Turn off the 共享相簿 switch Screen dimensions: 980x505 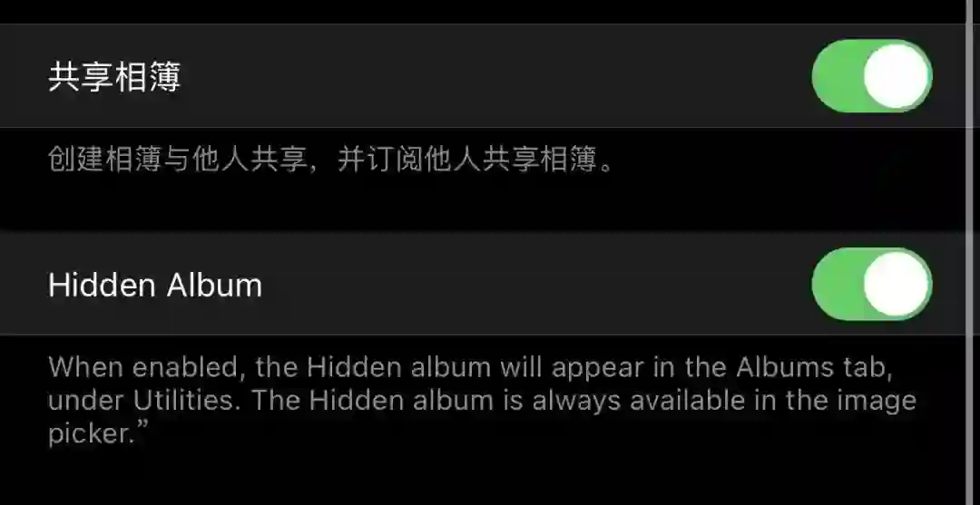[x=872, y=76]
